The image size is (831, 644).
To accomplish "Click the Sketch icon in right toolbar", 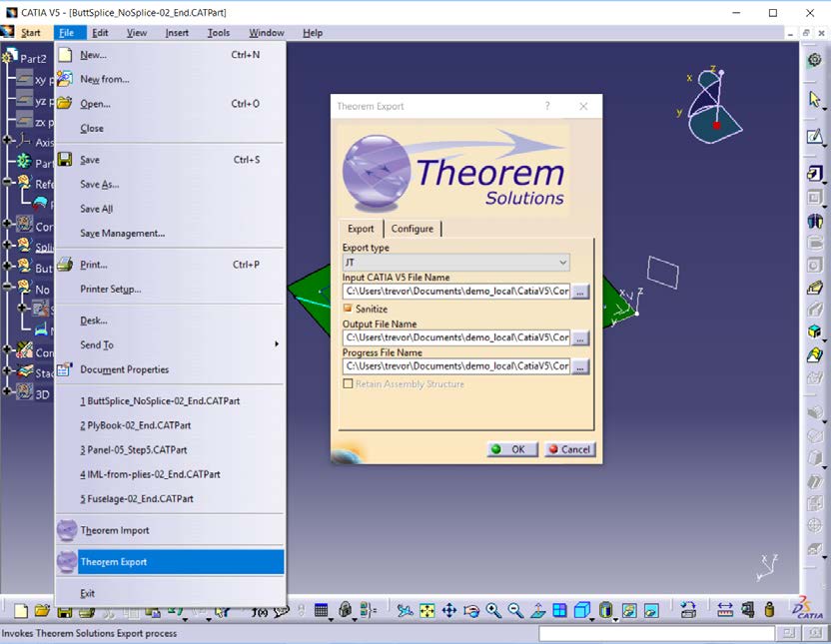I will (x=815, y=137).
